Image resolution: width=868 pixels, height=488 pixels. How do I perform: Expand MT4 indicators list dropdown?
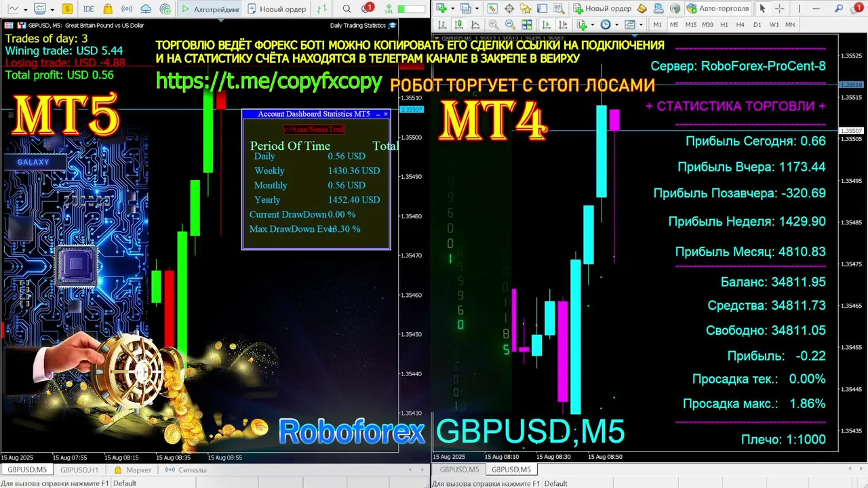593,24
